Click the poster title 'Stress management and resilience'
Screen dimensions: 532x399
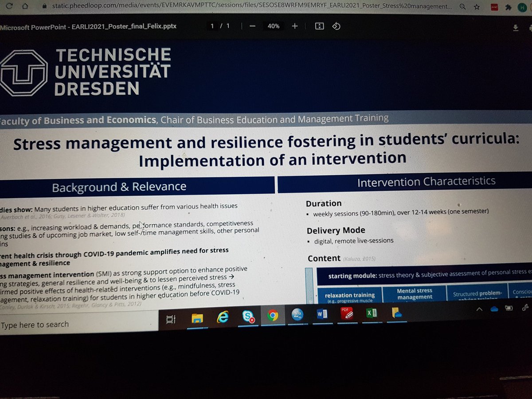pyautogui.click(x=266, y=150)
